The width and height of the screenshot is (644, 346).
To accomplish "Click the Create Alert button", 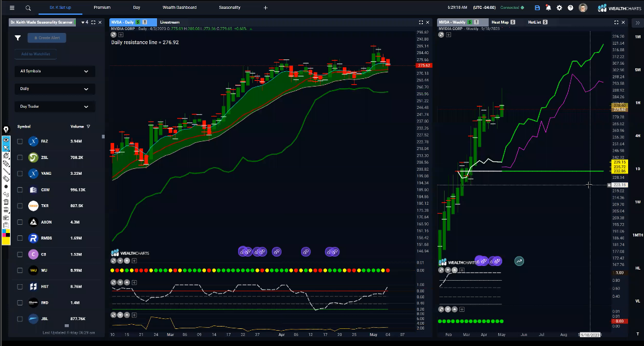I will click(x=47, y=38).
